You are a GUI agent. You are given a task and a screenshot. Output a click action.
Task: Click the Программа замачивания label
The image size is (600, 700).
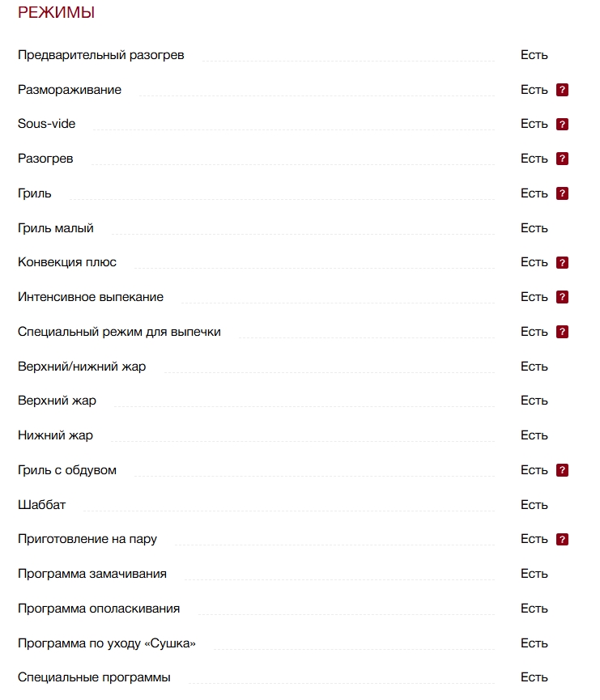(x=92, y=574)
